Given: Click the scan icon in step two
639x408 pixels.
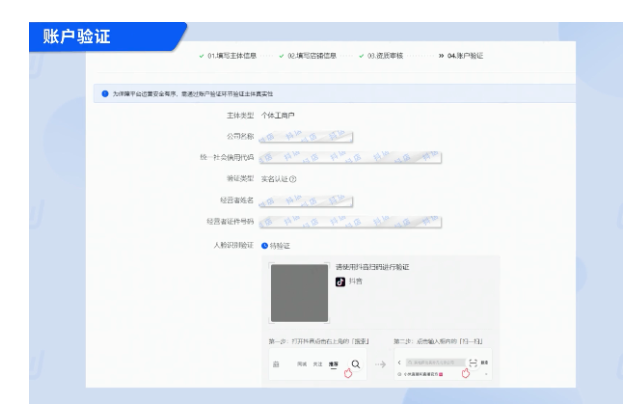Looking at the screenshot, I should point(473,362).
